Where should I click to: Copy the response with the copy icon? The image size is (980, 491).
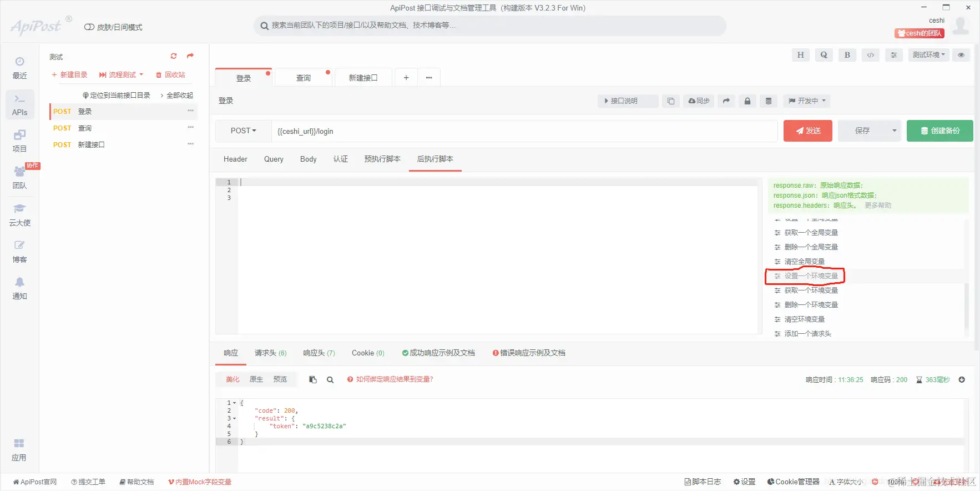pyautogui.click(x=313, y=379)
